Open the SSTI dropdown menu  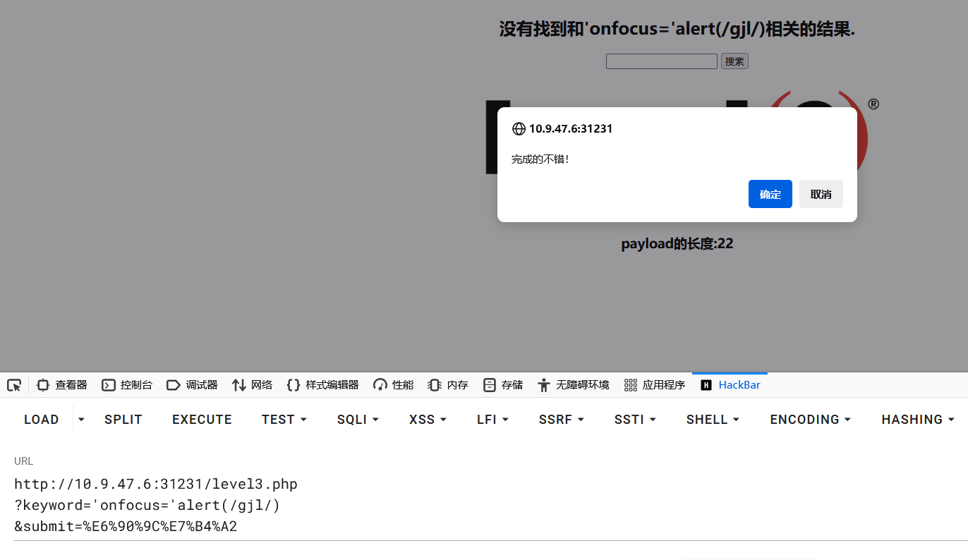[x=636, y=420]
